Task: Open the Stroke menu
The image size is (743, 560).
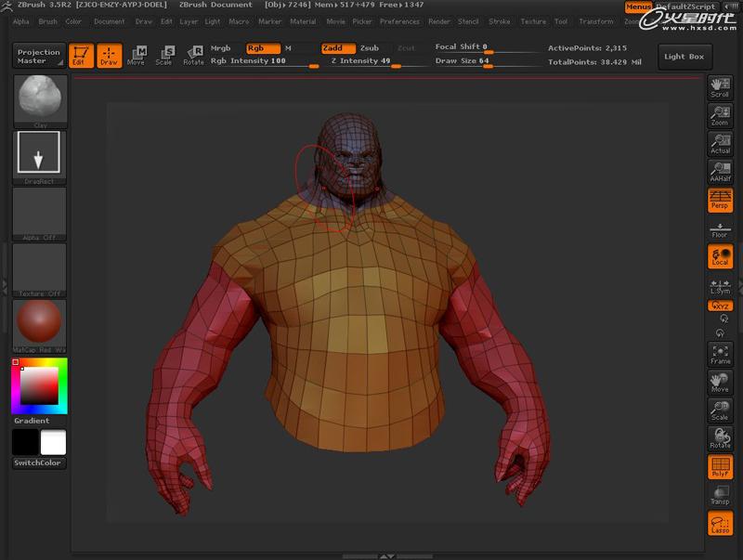Action: [x=499, y=21]
